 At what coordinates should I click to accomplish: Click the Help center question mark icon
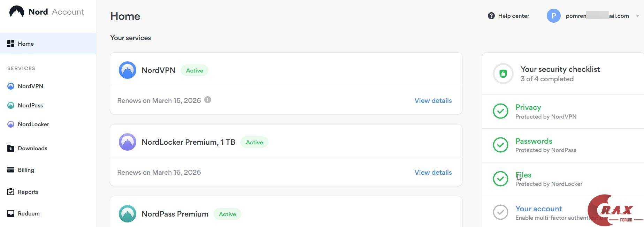click(491, 16)
